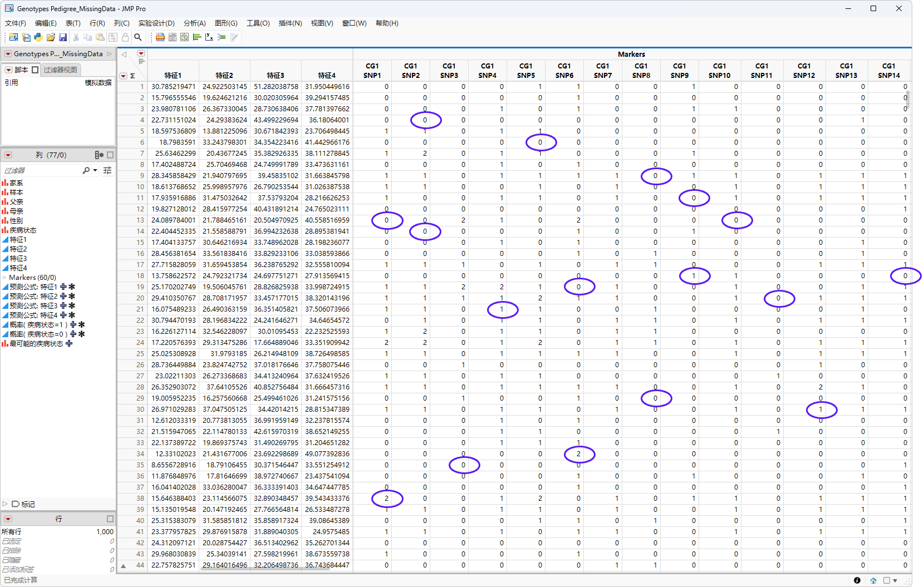Paste using clipboard icon

pos(100,37)
